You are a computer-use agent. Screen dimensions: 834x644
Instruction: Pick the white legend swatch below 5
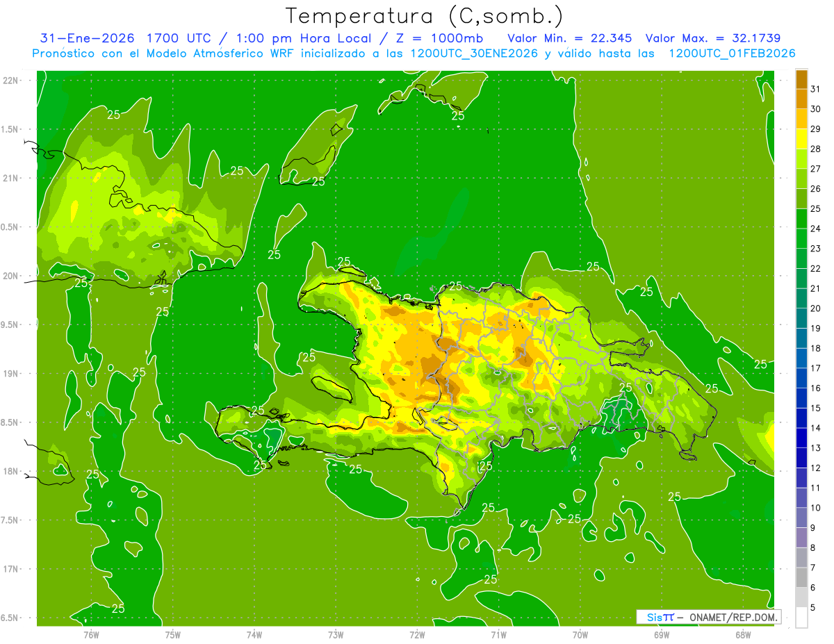click(801, 618)
